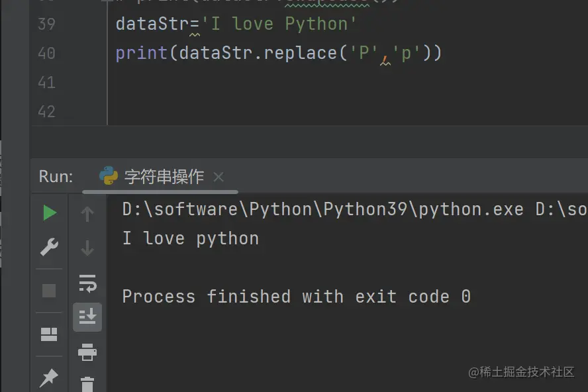The image size is (588, 392).
Task: Click the 'I love Python' string literal
Action: coord(279,24)
